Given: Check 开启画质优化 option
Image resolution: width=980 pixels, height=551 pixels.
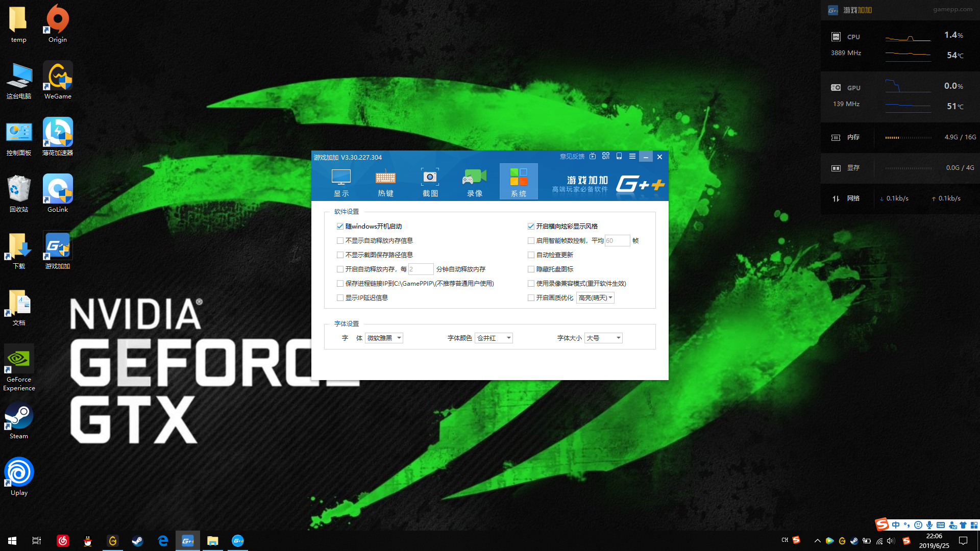Looking at the screenshot, I should (531, 297).
